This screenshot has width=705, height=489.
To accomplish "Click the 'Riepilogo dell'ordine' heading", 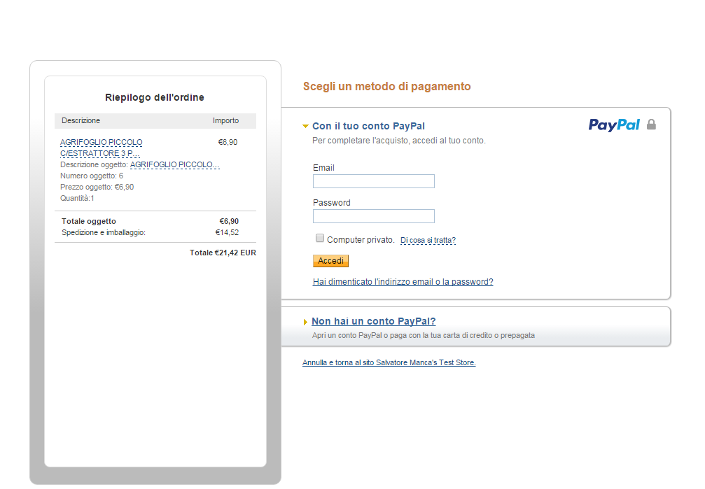I will coord(155,97).
